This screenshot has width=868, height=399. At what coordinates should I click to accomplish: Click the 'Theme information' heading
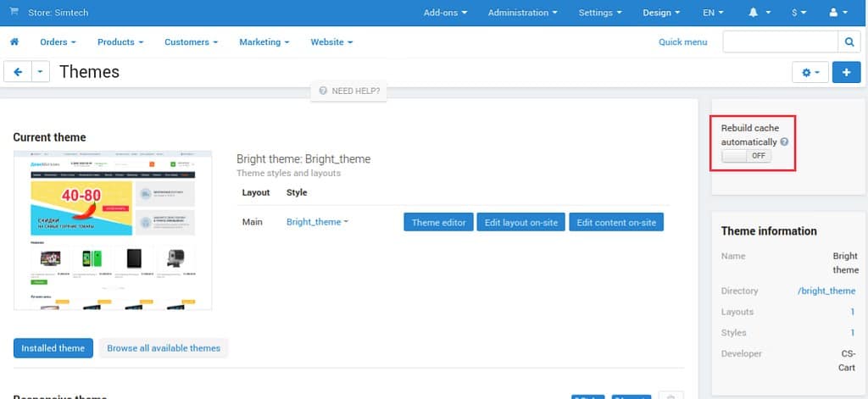coord(769,230)
